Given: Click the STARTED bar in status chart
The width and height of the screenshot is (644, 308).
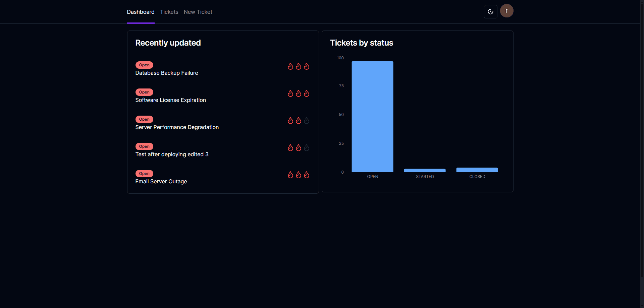Looking at the screenshot, I should (x=425, y=171).
